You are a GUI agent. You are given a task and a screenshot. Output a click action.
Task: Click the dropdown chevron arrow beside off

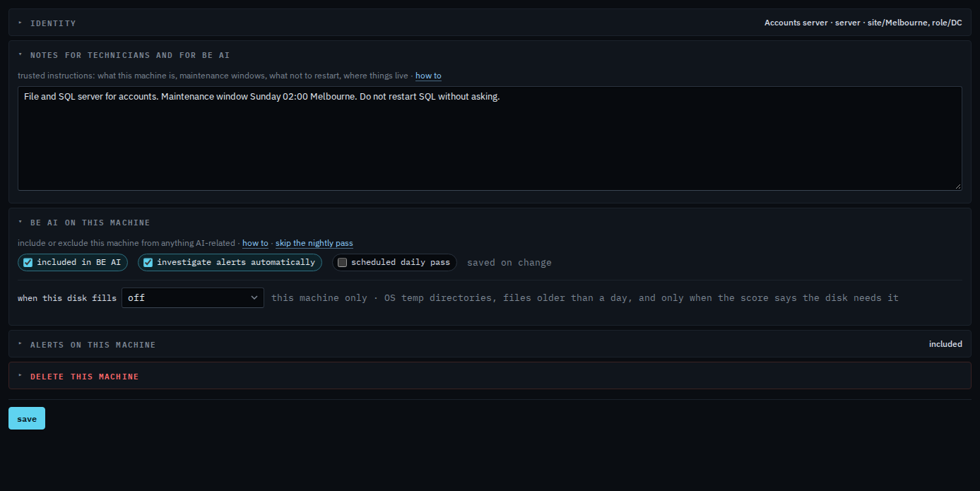[254, 298]
